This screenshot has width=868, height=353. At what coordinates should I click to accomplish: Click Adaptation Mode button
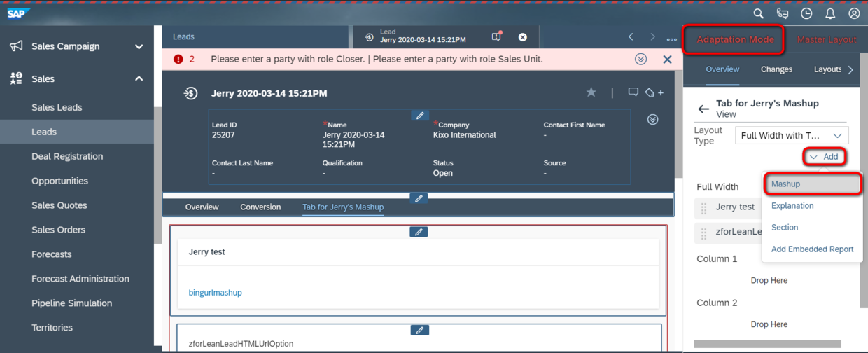coord(735,39)
